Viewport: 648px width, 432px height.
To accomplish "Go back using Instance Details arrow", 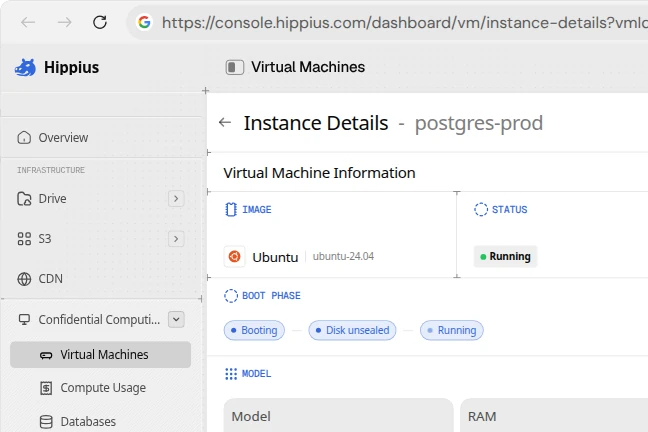I will [225, 122].
